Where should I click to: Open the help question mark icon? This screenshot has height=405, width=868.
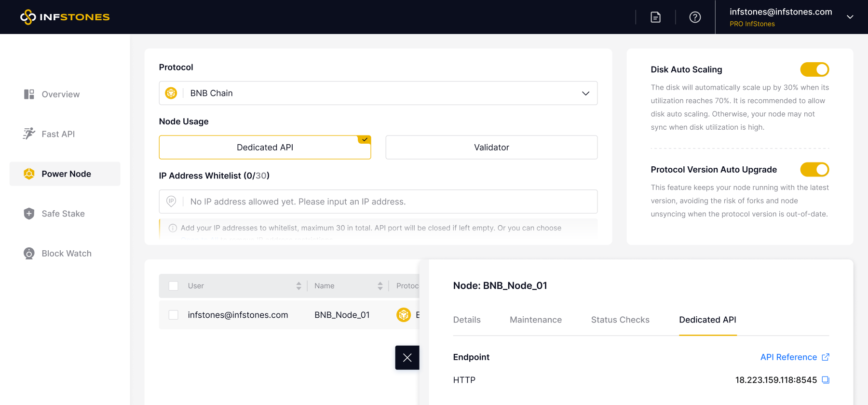click(x=695, y=17)
